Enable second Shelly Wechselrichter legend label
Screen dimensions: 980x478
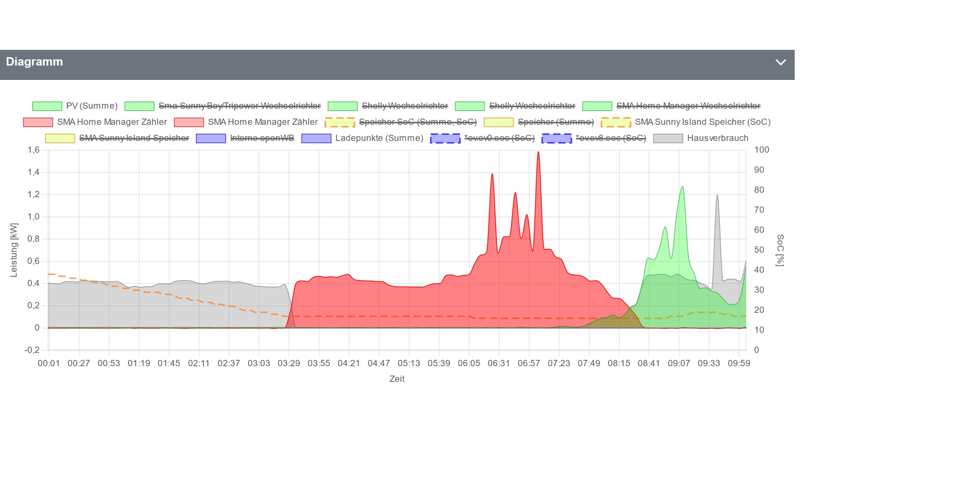click(532, 106)
